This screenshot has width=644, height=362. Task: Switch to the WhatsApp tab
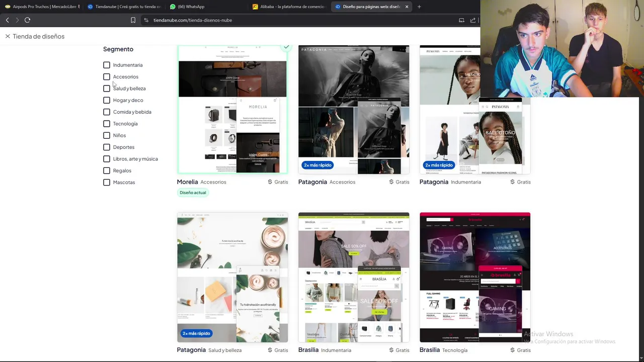pos(207,7)
